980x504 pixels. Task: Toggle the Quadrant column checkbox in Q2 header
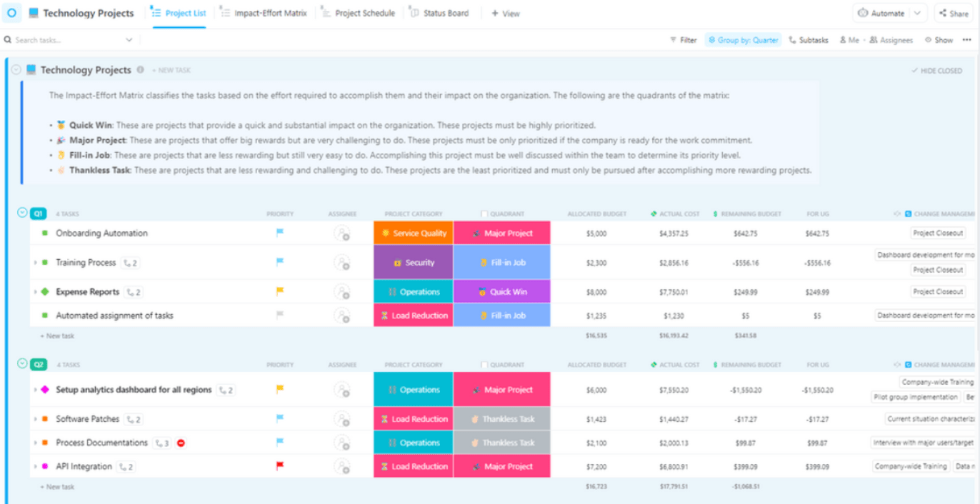point(484,365)
